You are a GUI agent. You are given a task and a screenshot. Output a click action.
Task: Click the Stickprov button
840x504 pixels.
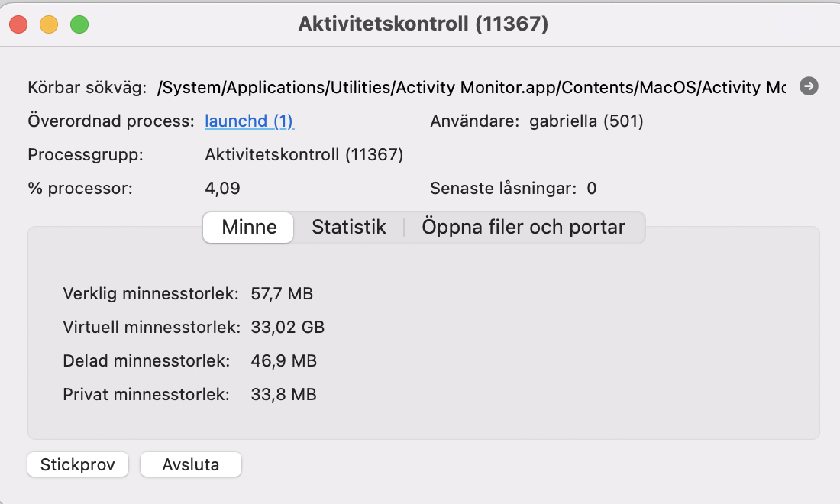click(x=78, y=464)
